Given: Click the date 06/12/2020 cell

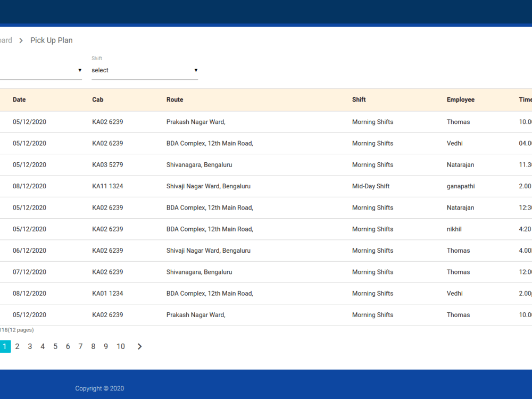Looking at the screenshot, I should tap(29, 251).
